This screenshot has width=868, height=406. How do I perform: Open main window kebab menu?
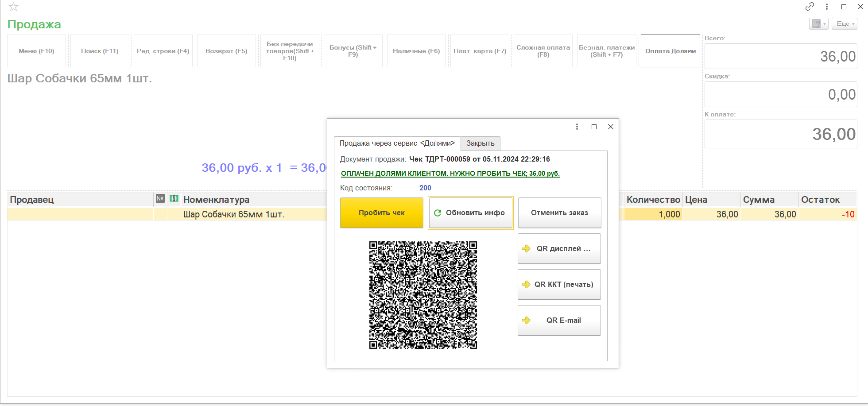pos(826,6)
